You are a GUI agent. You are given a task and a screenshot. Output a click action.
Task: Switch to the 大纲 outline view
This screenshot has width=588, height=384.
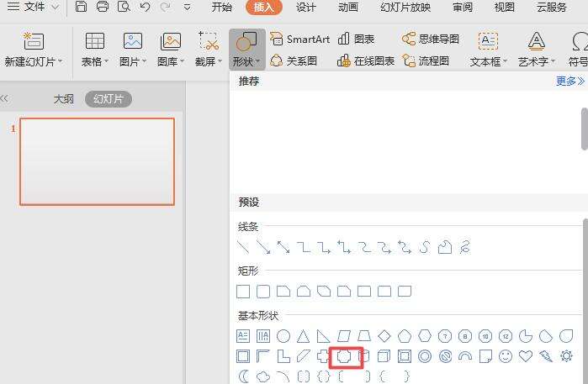point(64,99)
